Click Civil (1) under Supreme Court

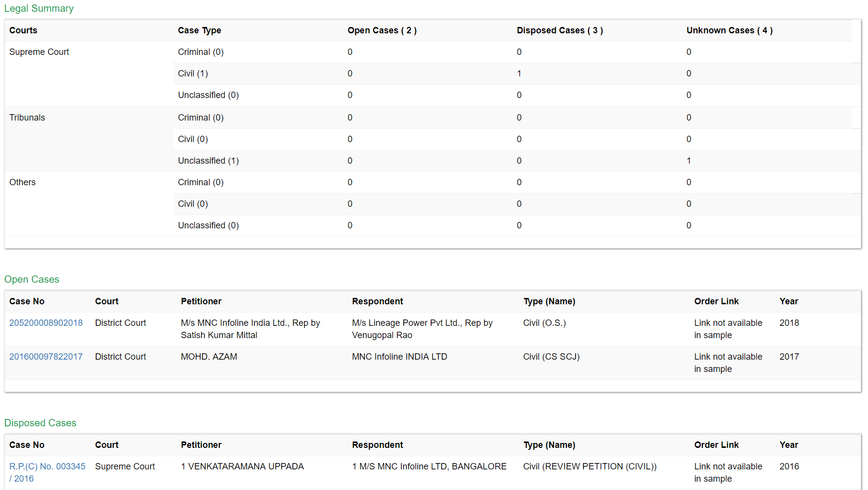pyautogui.click(x=193, y=73)
